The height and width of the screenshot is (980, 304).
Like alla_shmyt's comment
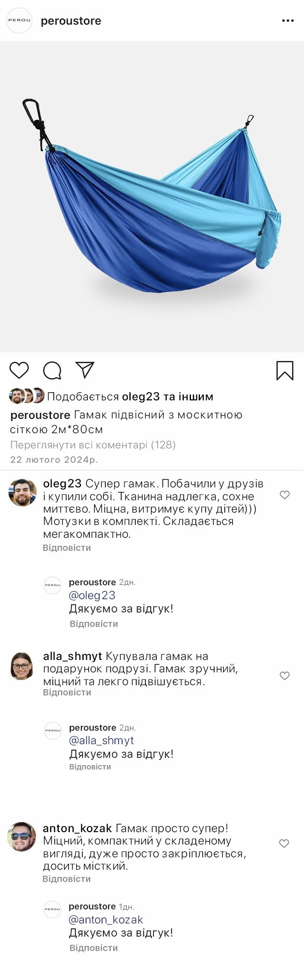tap(285, 676)
